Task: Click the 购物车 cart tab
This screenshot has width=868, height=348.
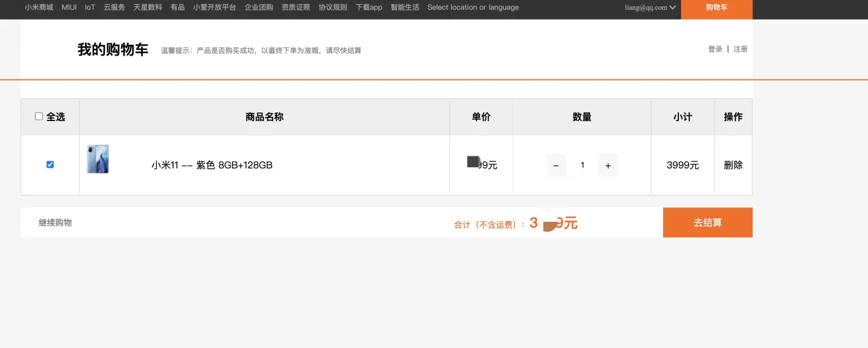Action: tap(716, 8)
